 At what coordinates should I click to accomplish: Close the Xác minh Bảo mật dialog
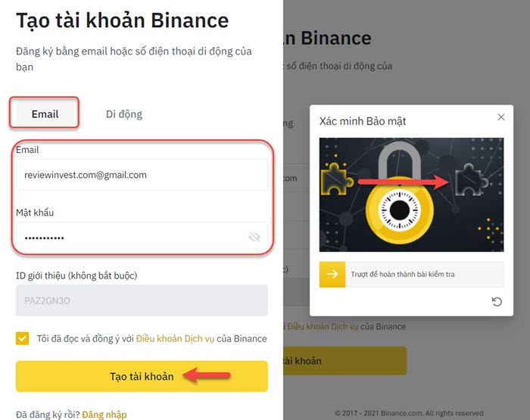pyautogui.click(x=500, y=117)
